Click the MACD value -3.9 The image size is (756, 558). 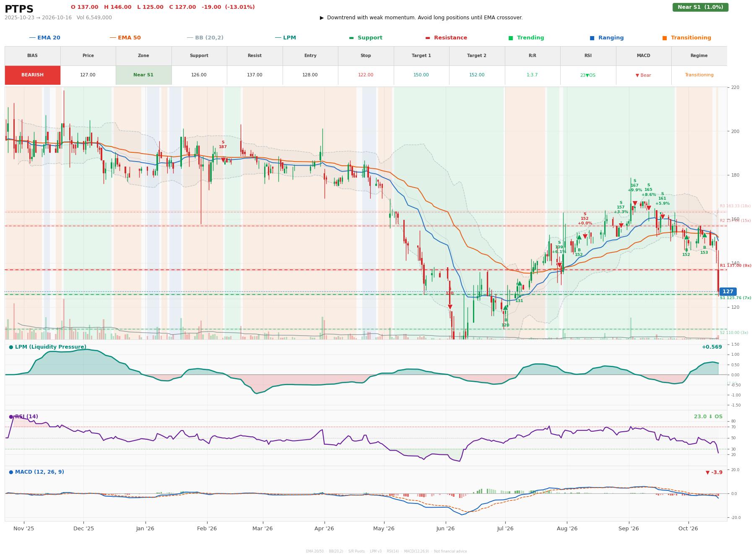click(714, 472)
